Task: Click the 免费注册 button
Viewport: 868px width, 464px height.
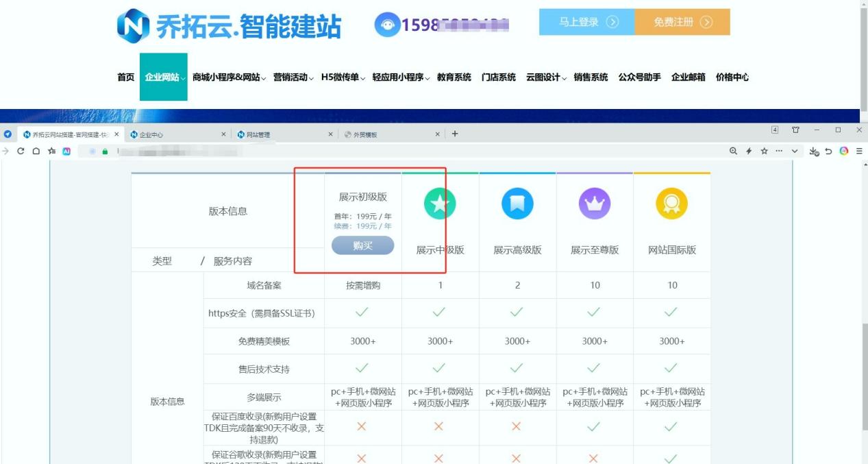Action: pos(682,22)
